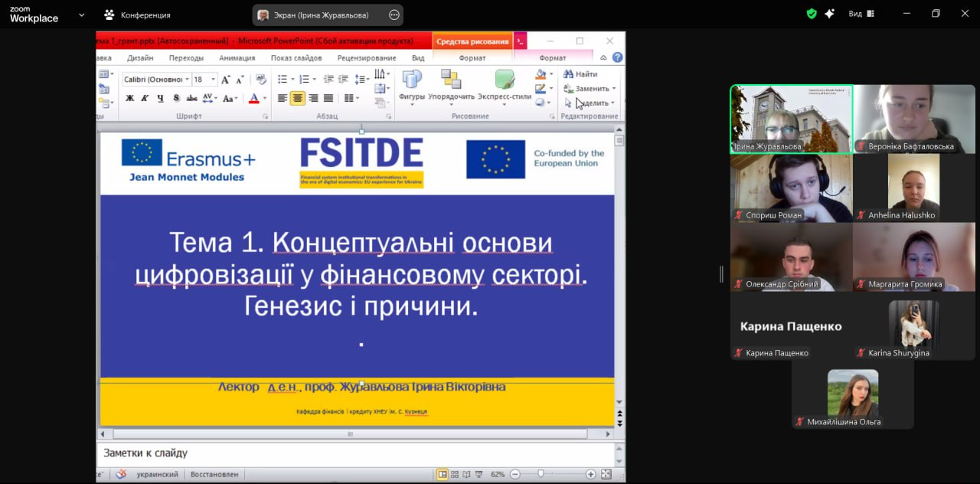Justify text alignment button

click(328, 98)
